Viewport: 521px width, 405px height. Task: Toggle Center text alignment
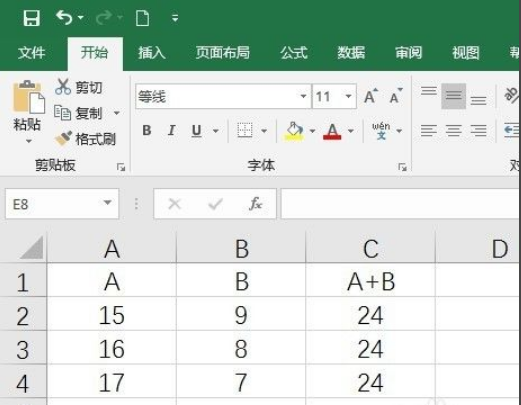454,131
